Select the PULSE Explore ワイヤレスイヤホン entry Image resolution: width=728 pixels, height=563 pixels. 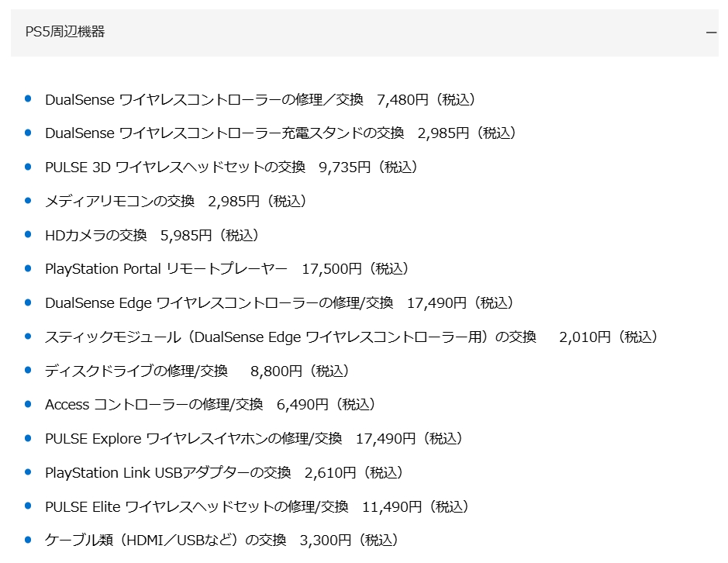(x=193, y=439)
